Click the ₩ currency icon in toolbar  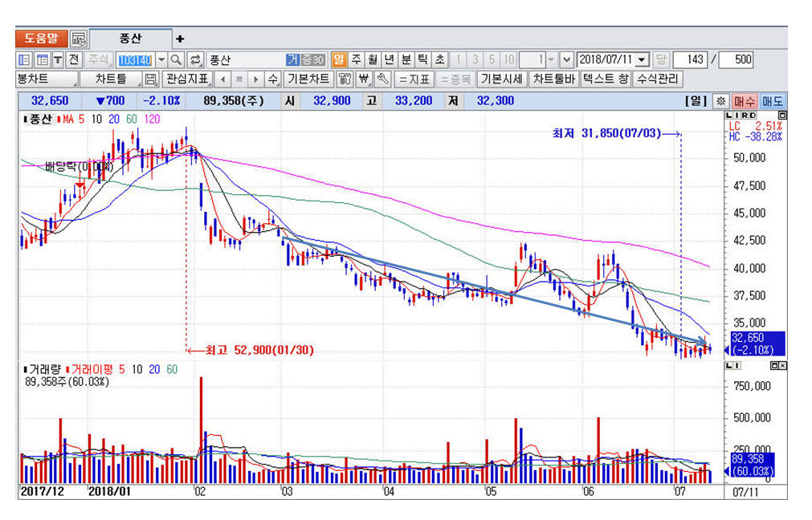point(363,79)
